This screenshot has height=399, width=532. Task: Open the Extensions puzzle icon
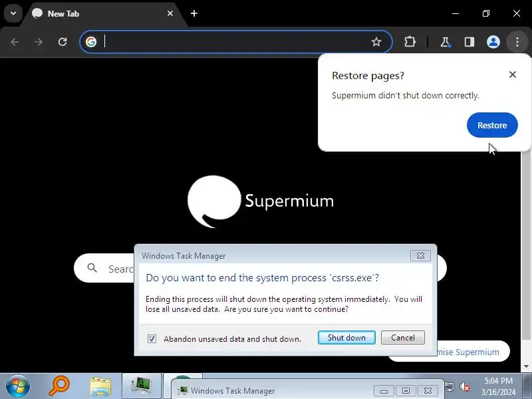tap(410, 42)
